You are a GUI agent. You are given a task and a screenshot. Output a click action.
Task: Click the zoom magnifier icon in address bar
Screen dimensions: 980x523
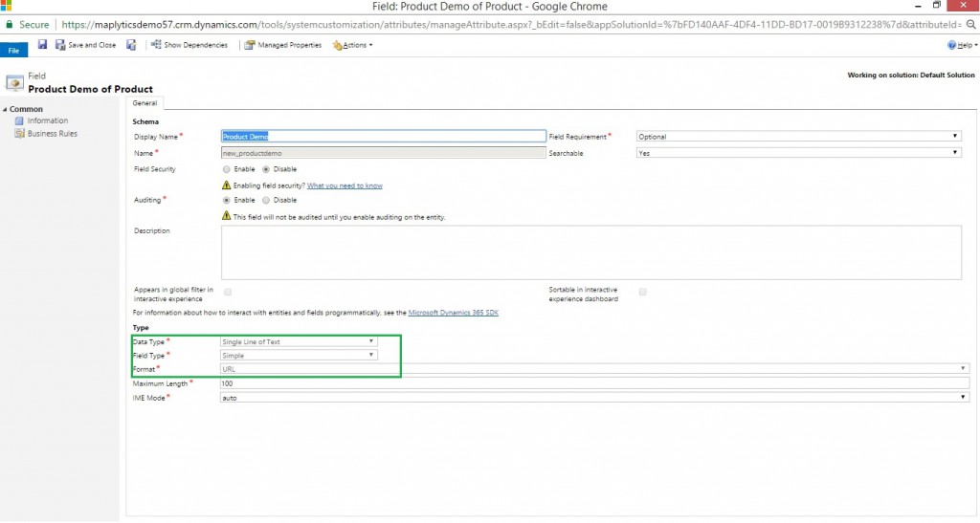971,24
